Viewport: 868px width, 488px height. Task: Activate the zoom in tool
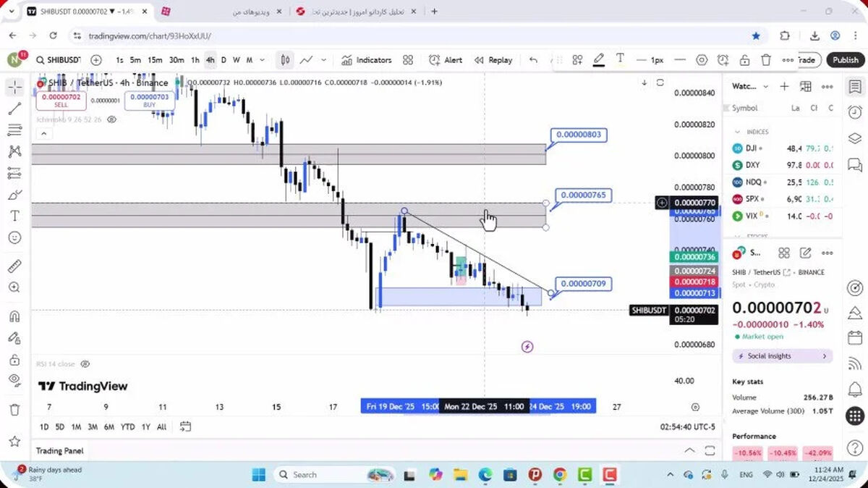click(14, 287)
